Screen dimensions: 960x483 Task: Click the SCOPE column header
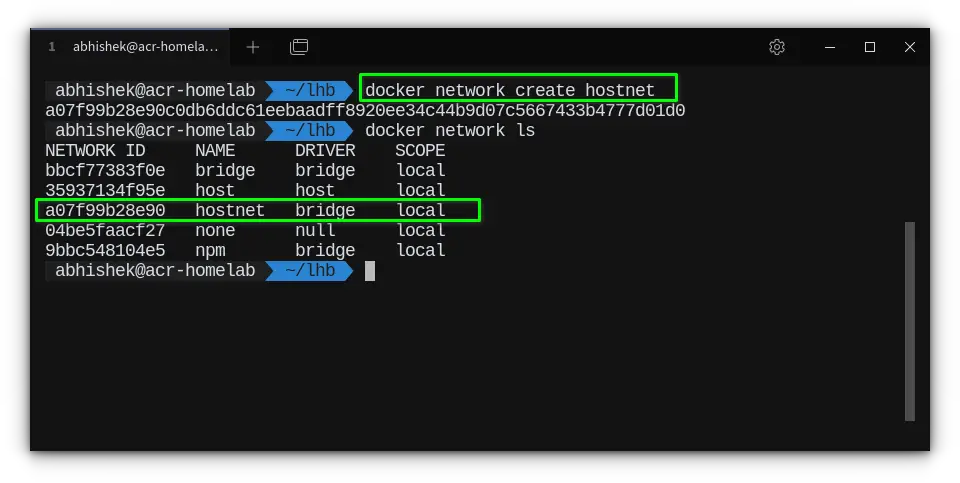click(x=420, y=151)
